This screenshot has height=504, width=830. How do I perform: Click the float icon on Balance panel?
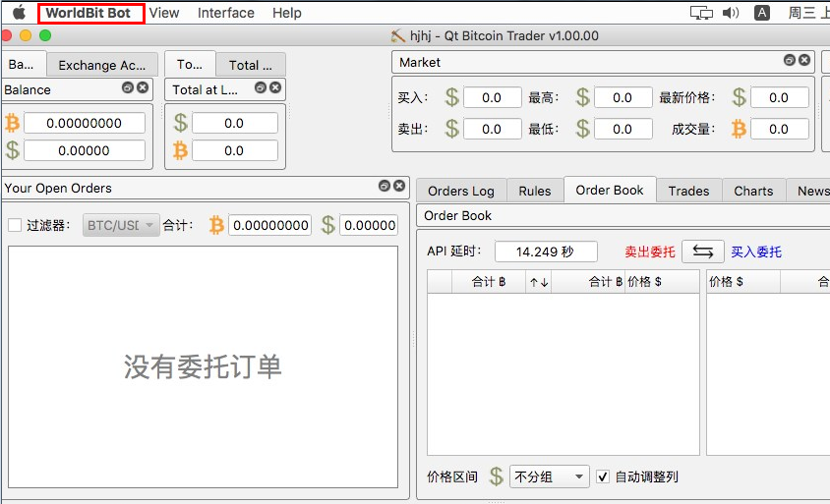128,88
